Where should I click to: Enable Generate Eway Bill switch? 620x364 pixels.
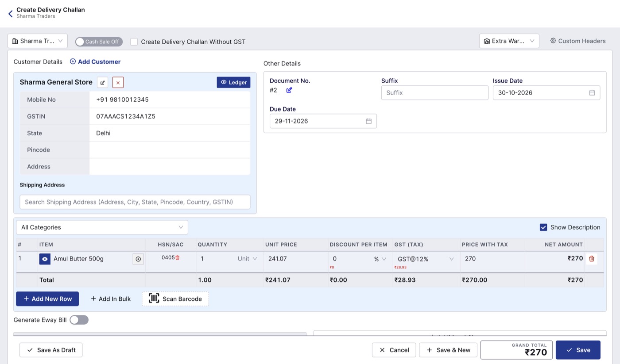(79, 320)
